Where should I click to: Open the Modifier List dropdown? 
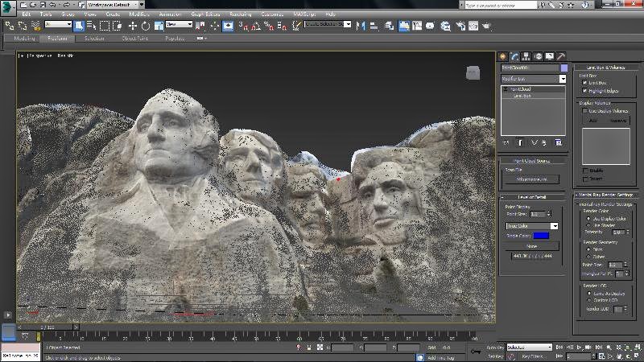point(533,78)
